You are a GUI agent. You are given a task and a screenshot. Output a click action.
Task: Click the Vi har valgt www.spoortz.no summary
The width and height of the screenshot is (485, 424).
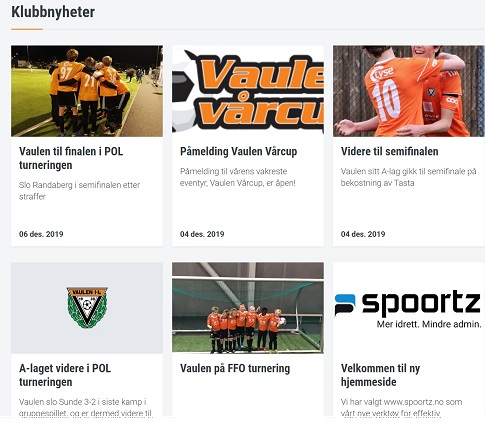[401, 407]
